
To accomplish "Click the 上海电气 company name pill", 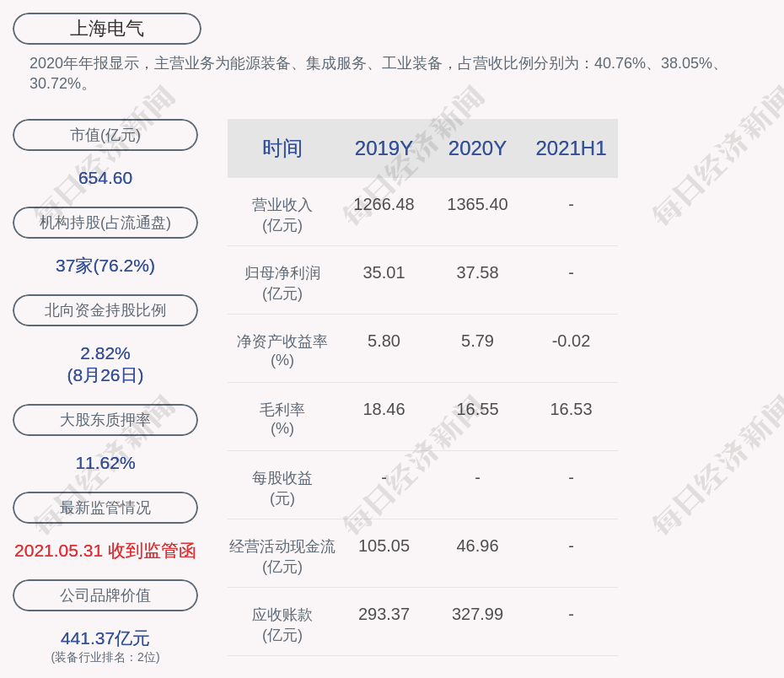I will tap(107, 29).
